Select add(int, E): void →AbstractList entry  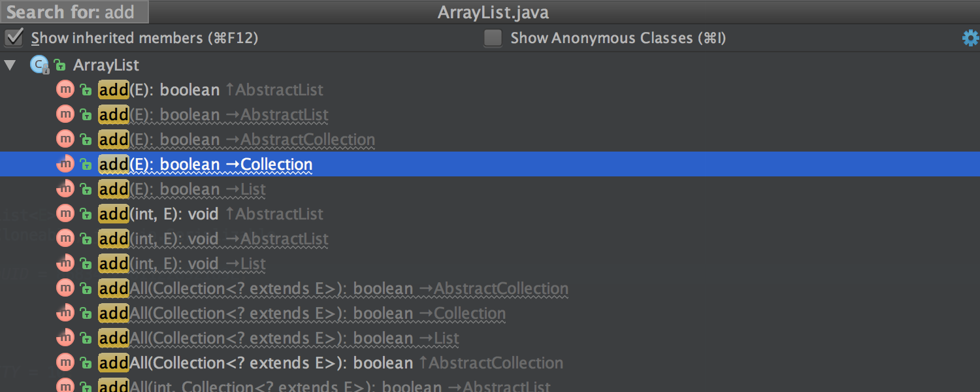490,238
